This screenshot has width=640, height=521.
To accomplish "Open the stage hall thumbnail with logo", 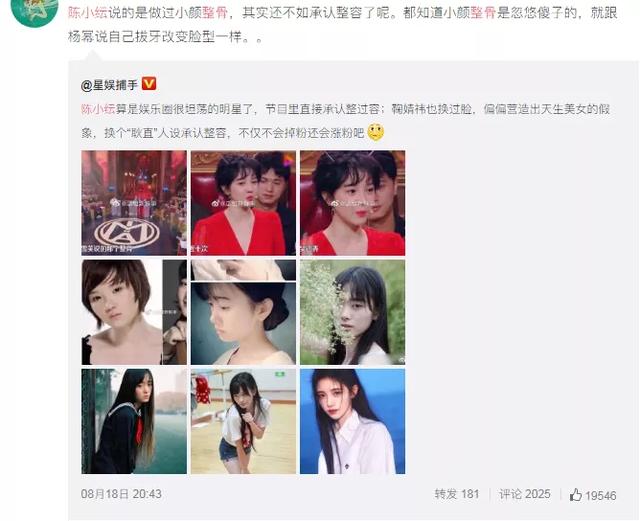I will (x=134, y=203).
